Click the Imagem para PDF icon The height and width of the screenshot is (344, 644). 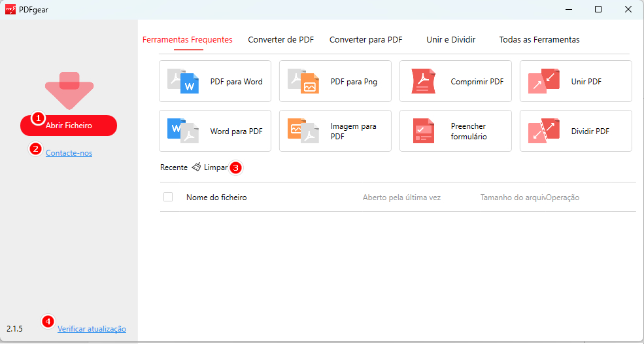pyautogui.click(x=303, y=131)
